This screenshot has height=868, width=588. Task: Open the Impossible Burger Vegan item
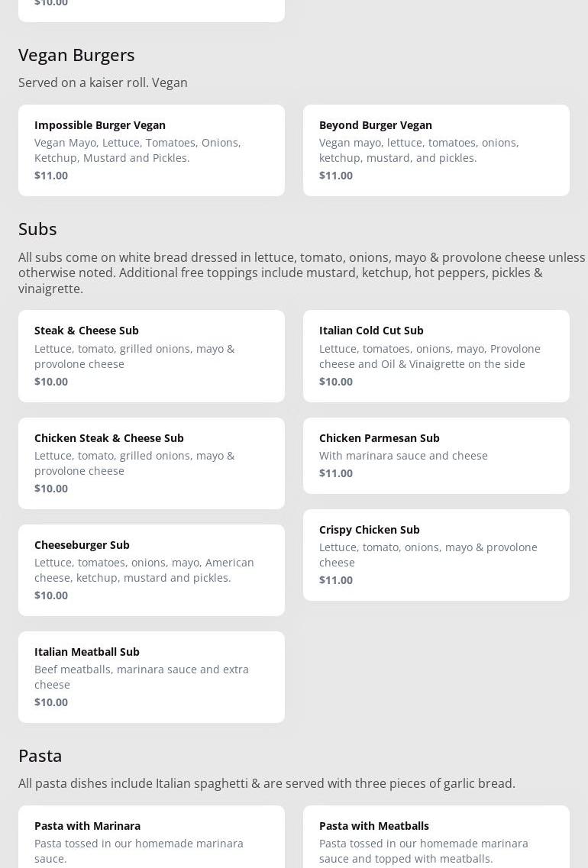click(151, 150)
